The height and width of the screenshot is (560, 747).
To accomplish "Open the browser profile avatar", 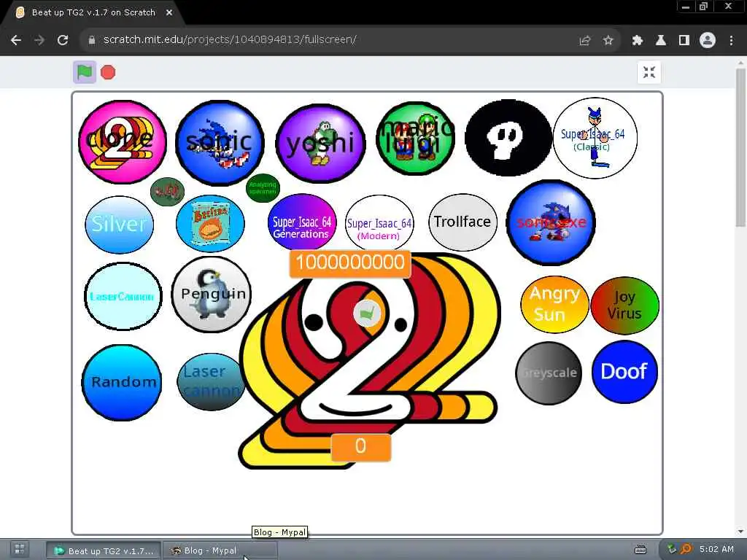I will tap(708, 41).
